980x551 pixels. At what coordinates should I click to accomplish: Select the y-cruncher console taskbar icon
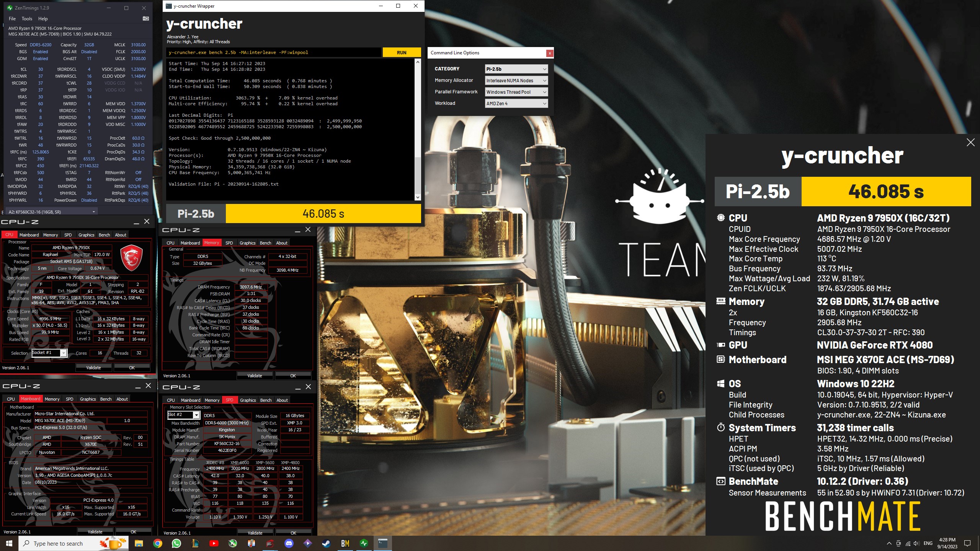tap(382, 543)
